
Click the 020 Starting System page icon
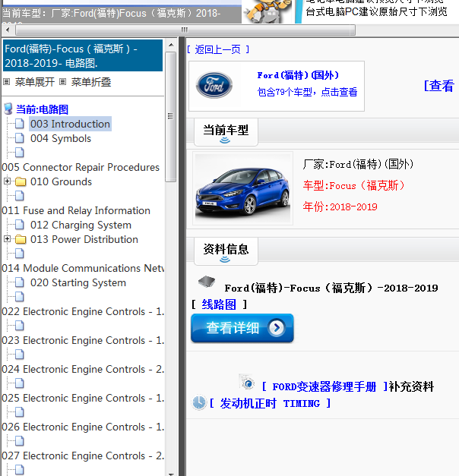coord(20,282)
